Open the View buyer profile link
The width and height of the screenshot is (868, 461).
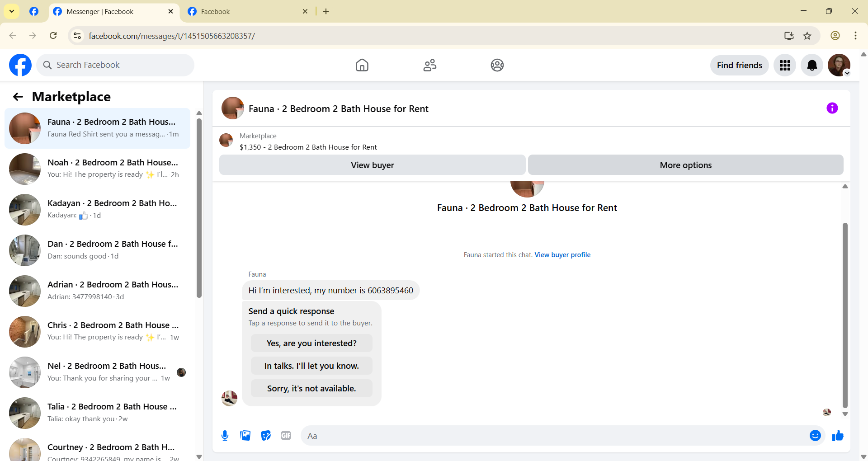pos(562,255)
